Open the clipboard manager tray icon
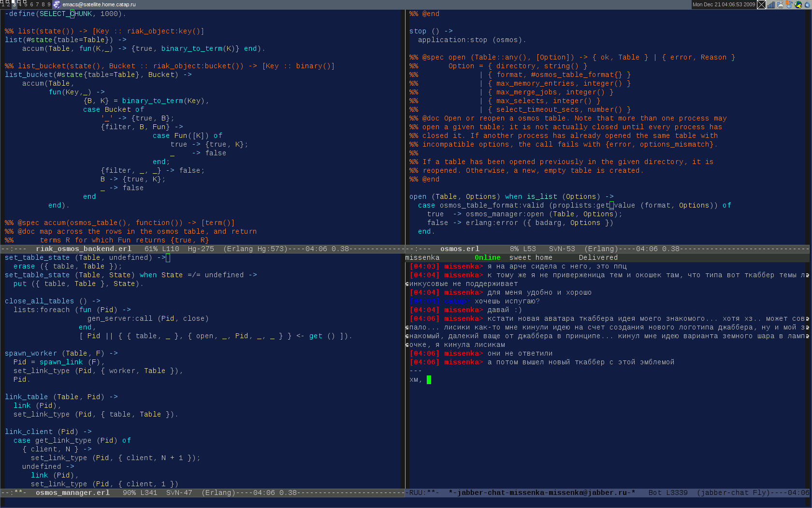This screenshot has height=508, width=812. 780,4
